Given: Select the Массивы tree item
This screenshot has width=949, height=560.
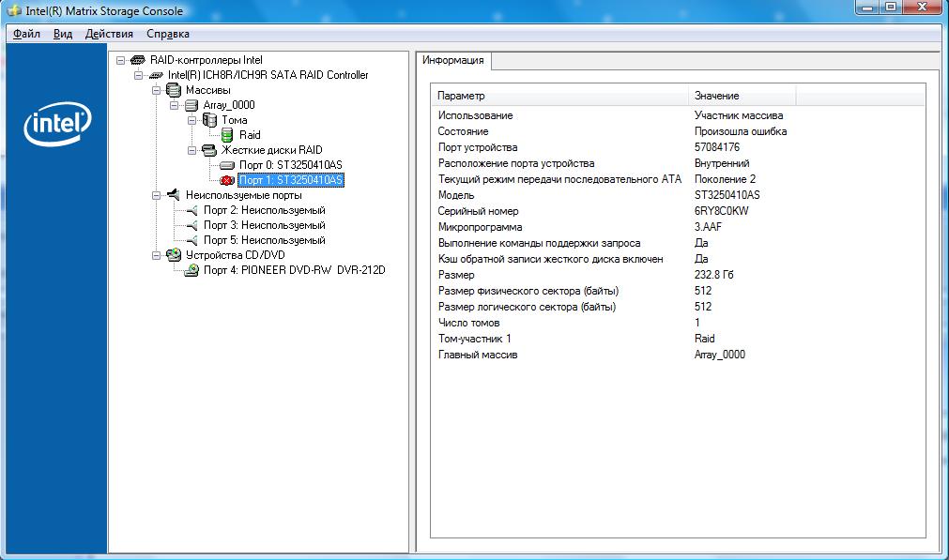Looking at the screenshot, I should [x=208, y=90].
